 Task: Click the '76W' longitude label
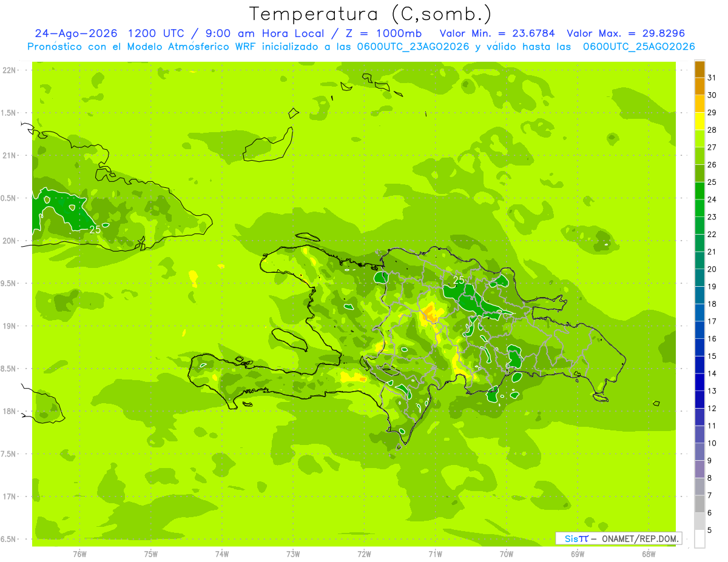coord(79,554)
